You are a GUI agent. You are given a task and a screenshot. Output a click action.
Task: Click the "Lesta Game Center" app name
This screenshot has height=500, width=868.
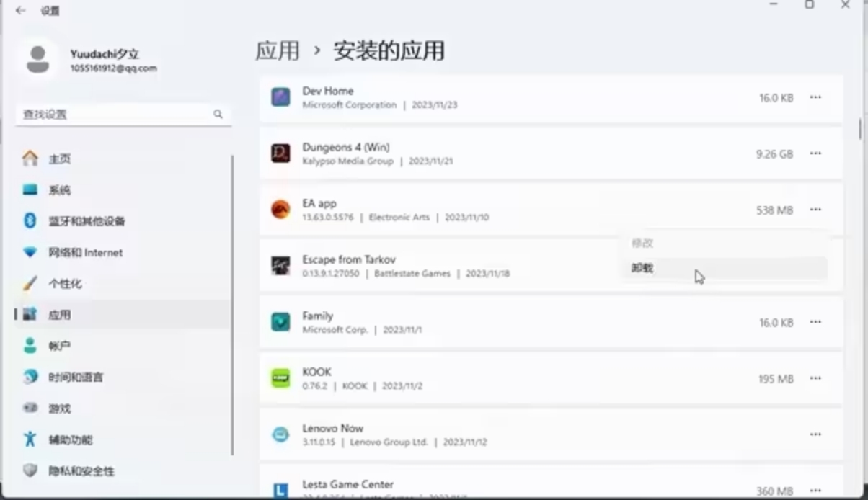tap(348, 484)
